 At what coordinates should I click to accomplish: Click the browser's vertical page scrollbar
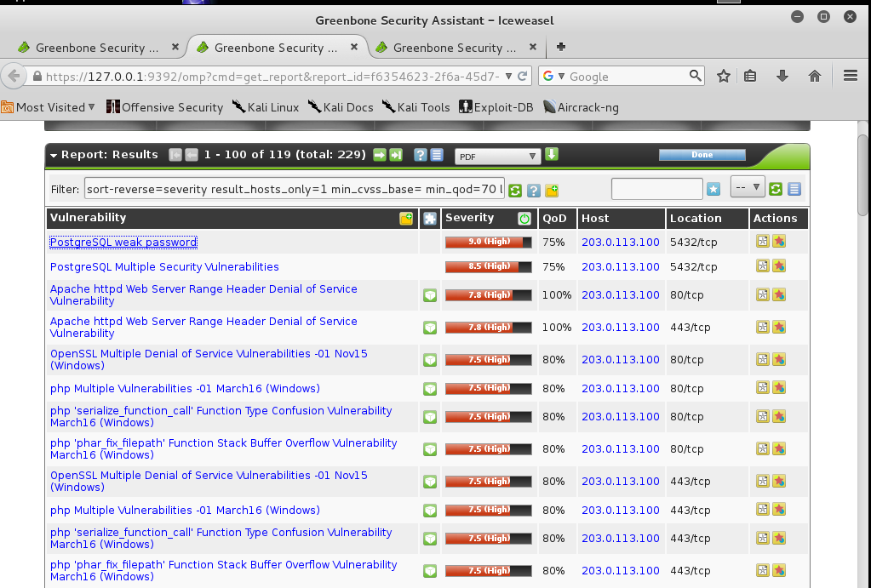pyautogui.click(x=862, y=175)
